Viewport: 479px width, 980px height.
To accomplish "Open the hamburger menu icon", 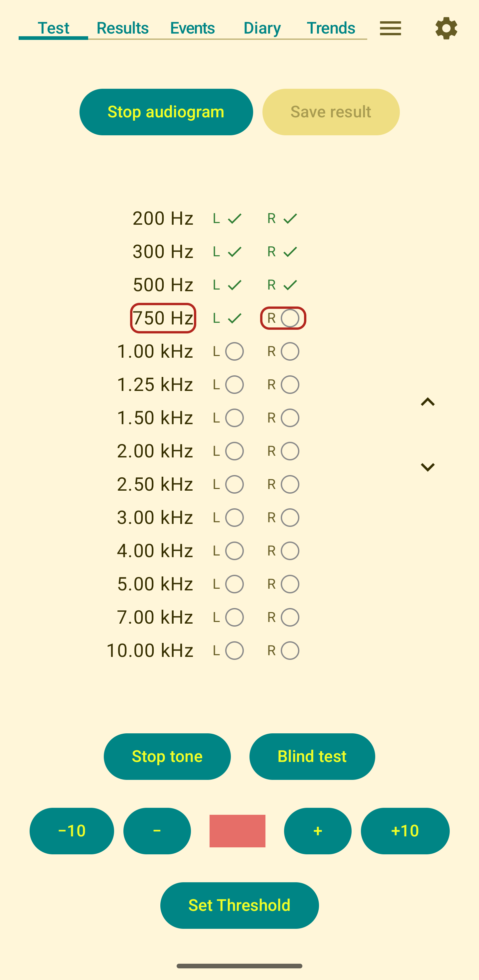I will click(390, 28).
